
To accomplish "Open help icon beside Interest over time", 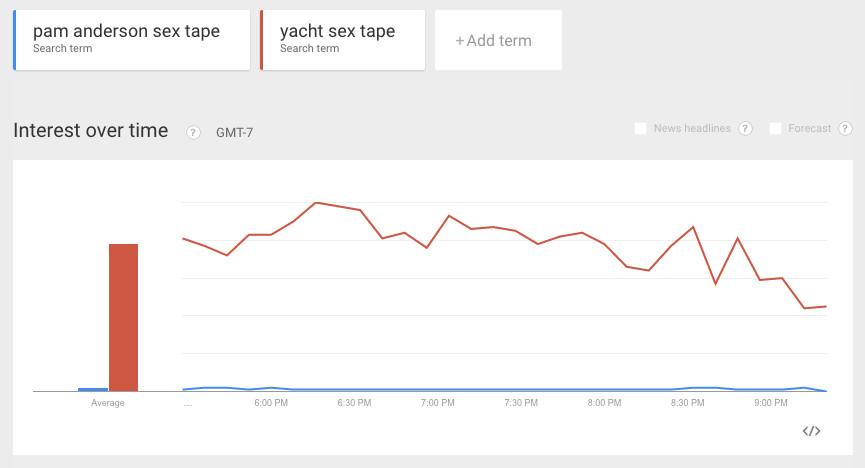I will pos(193,132).
